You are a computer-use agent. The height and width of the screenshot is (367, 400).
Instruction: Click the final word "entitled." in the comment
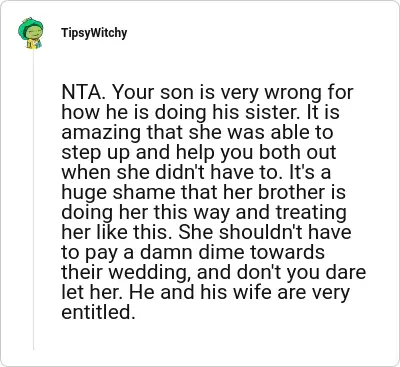click(x=98, y=312)
